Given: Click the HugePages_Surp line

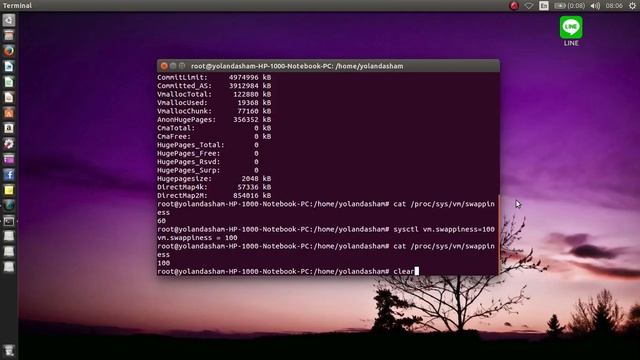Looking at the screenshot, I should tap(208, 170).
